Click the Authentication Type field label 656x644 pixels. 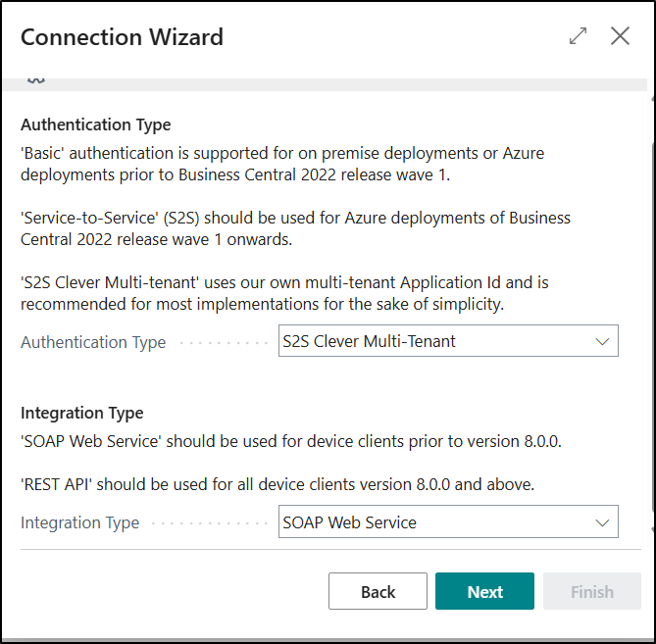click(93, 342)
